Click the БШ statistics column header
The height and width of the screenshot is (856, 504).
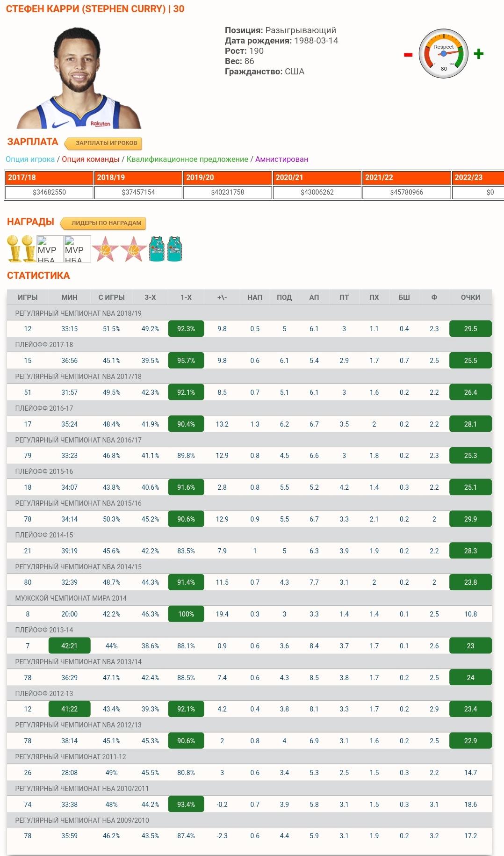click(x=404, y=297)
